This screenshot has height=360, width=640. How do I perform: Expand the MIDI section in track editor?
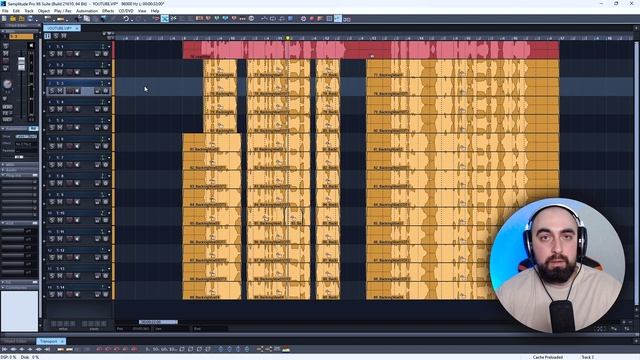(3, 164)
